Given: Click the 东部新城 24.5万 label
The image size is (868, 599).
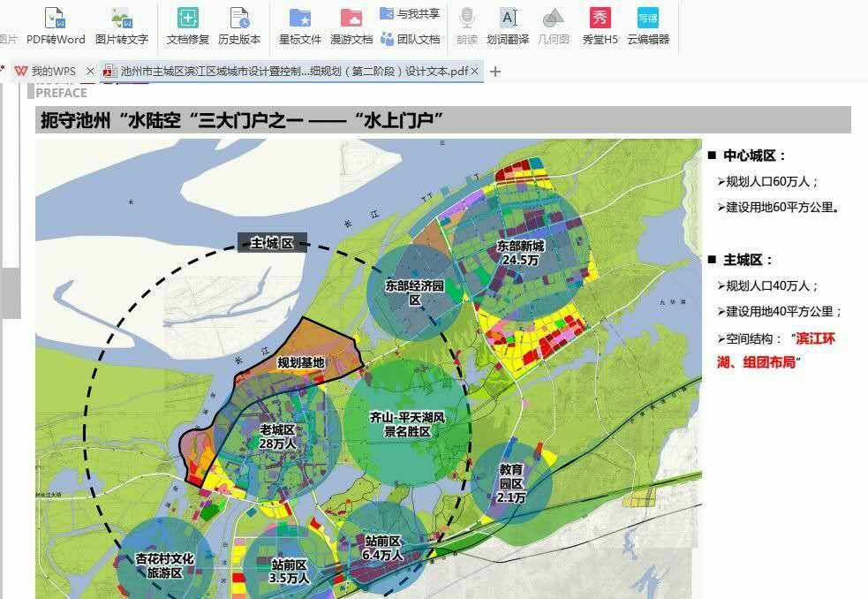Looking at the screenshot, I should pos(520,253).
